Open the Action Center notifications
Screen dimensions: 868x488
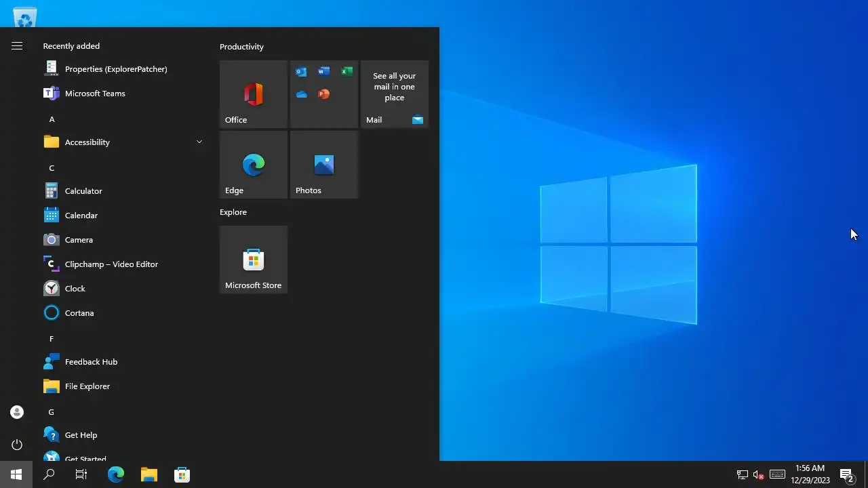[x=847, y=474]
